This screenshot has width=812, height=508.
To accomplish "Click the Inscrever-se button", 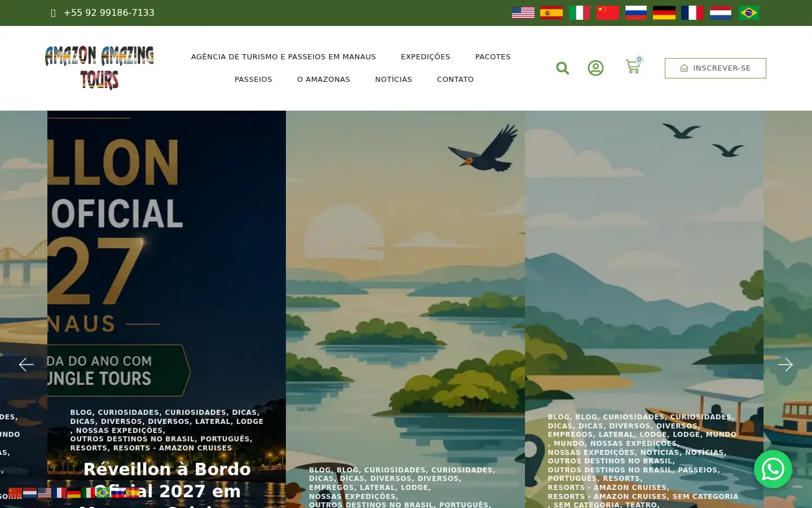I will click(x=715, y=68).
